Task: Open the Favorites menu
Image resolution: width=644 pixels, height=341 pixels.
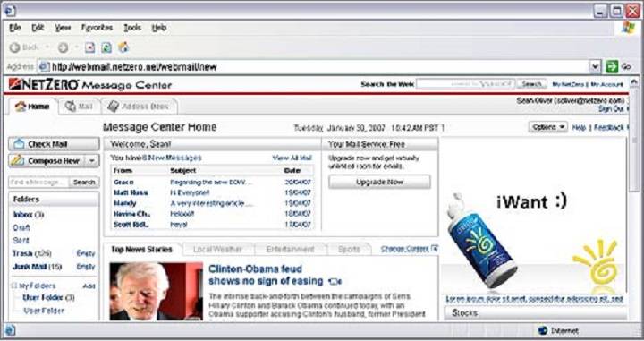Action: pyautogui.click(x=97, y=28)
